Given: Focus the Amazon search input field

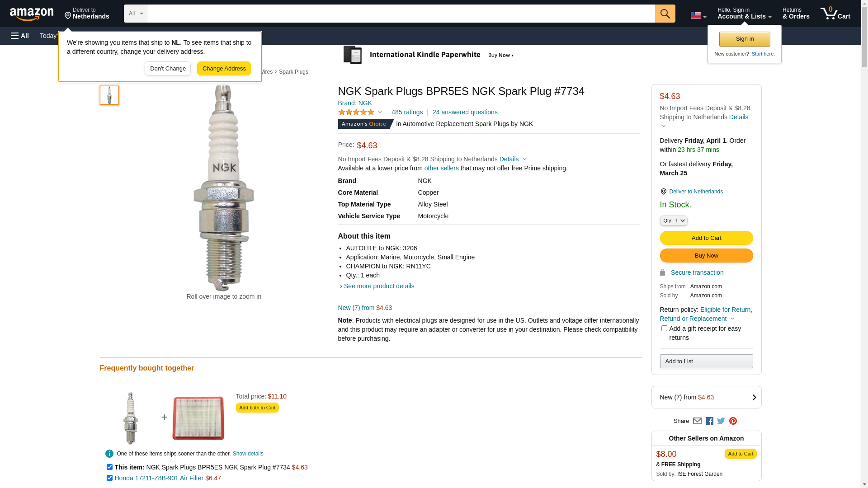Looking at the screenshot, I should tap(401, 14).
